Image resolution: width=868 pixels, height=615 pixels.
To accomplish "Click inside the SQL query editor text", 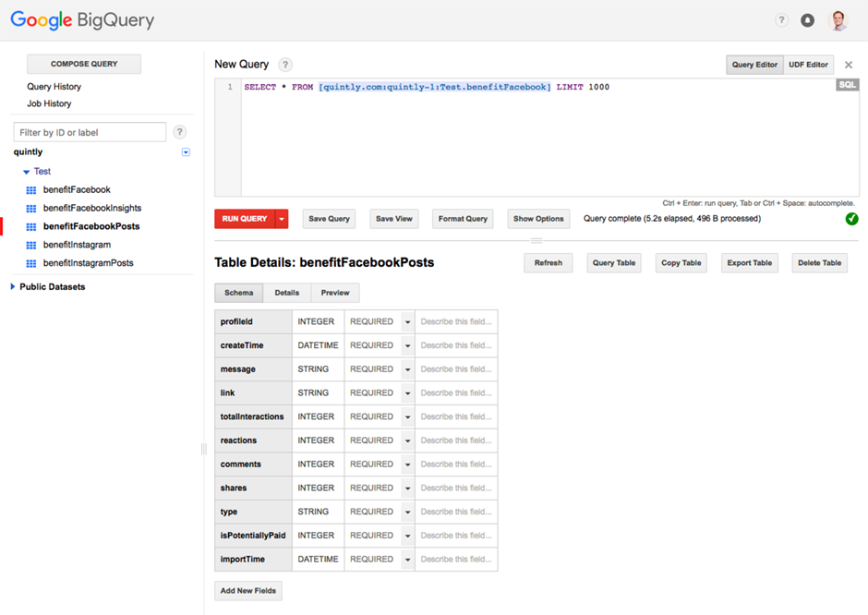I will (427, 87).
